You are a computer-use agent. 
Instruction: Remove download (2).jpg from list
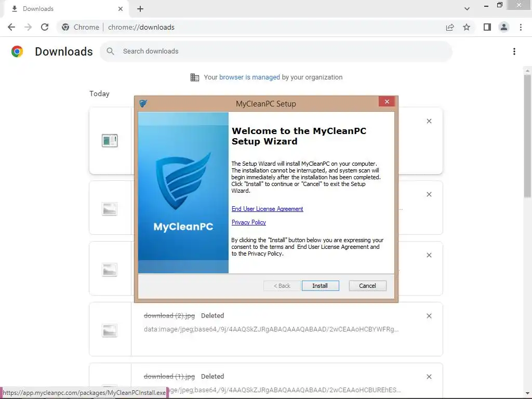(429, 316)
